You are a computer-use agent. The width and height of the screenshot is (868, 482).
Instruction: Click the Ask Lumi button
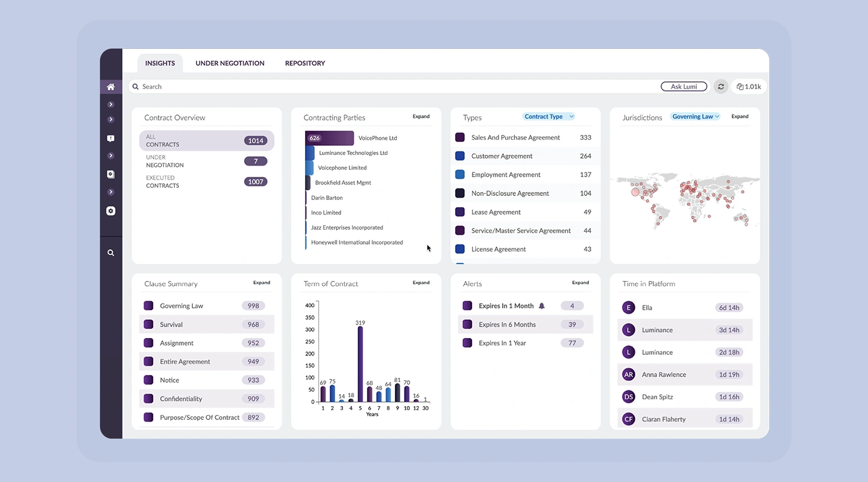(684, 87)
